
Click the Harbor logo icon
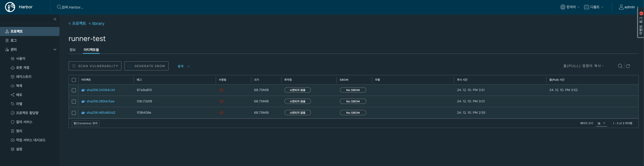click(x=10, y=7)
